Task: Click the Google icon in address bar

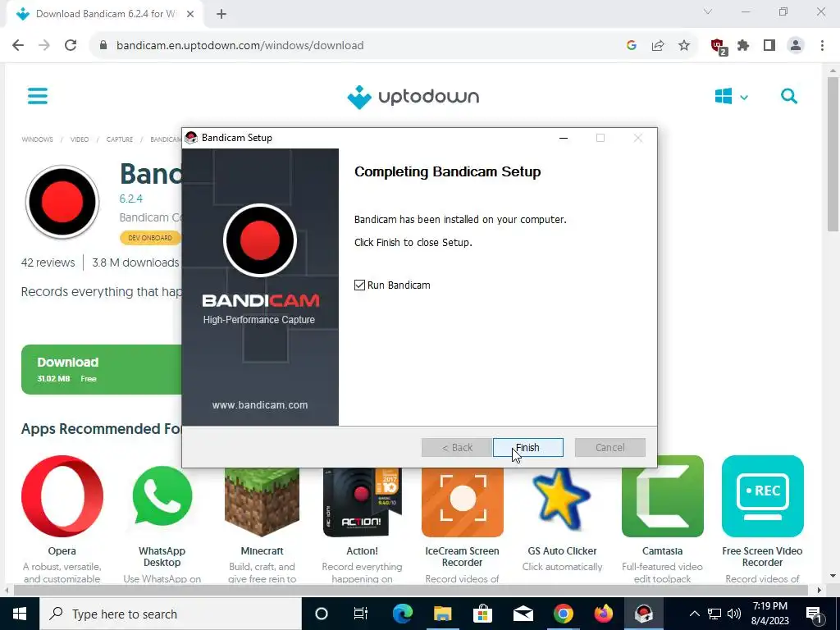Action: (x=632, y=46)
